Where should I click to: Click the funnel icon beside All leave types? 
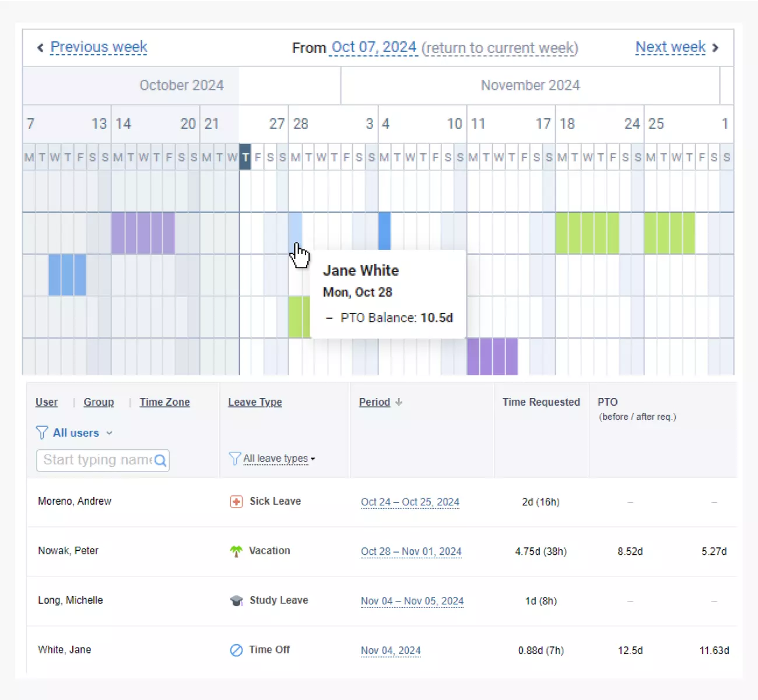pos(235,459)
